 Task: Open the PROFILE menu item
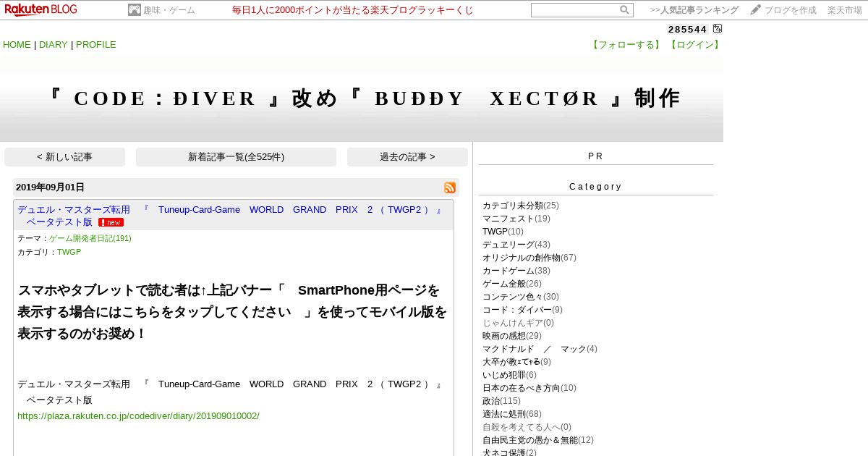[x=96, y=45]
